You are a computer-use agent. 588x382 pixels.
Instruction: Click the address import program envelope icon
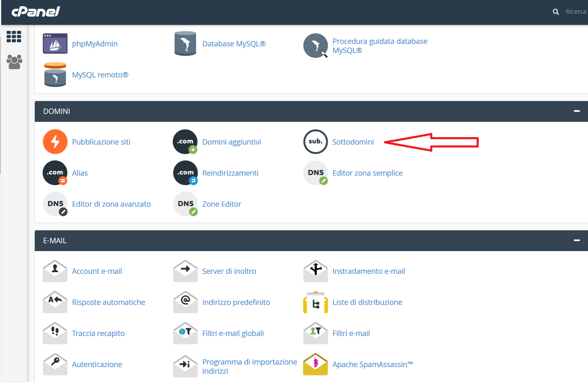185,366
